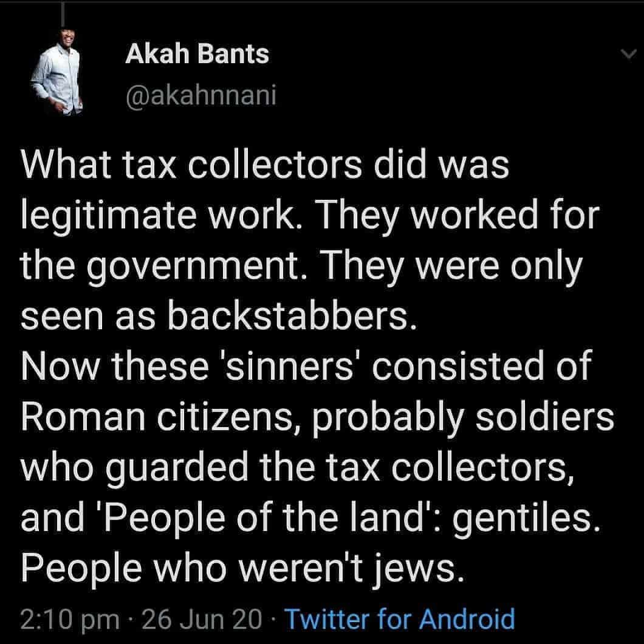Viewport: 644px width, 644px height.
Task: Click the display name Akah Bants
Action: 197,55
